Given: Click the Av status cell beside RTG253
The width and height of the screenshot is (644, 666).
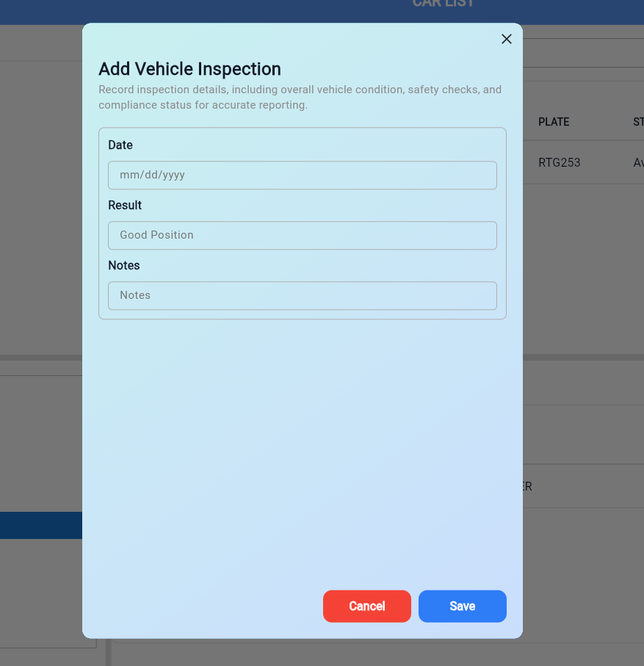Looking at the screenshot, I should [637, 163].
